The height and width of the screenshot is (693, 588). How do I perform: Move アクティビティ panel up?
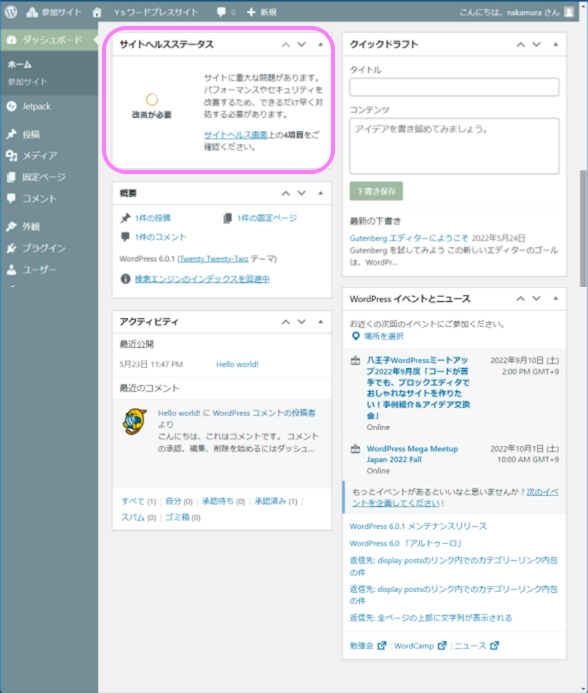pos(286,322)
